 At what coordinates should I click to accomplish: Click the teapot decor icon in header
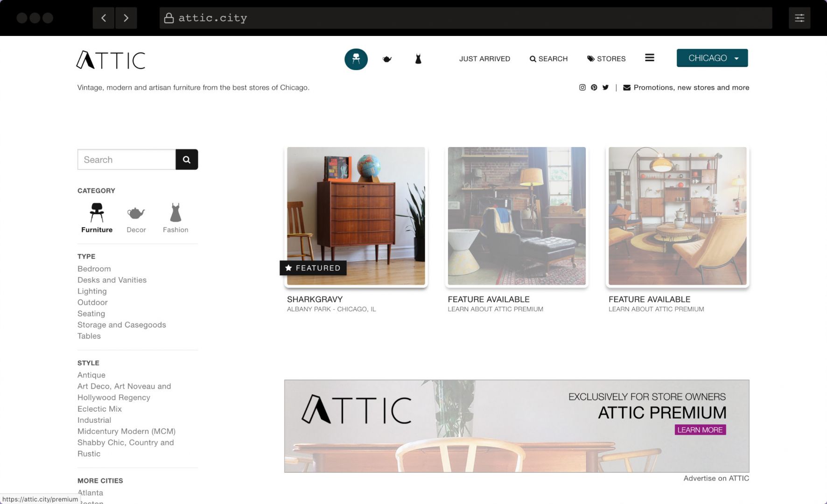[387, 59]
